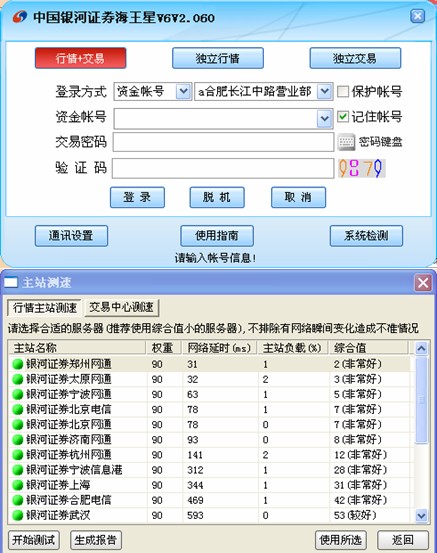Click green status dot for 银河证券济南网通
The height and width of the screenshot is (553, 437).
(18, 440)
